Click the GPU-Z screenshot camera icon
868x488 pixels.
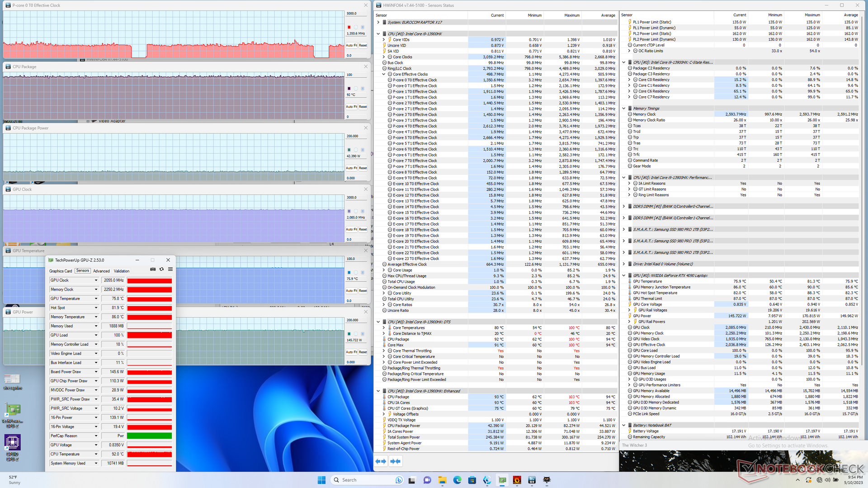tap(153, 269)
